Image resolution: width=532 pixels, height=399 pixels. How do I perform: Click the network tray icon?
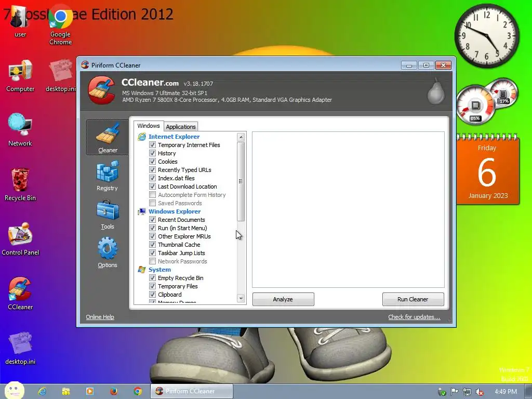(467, 392)
